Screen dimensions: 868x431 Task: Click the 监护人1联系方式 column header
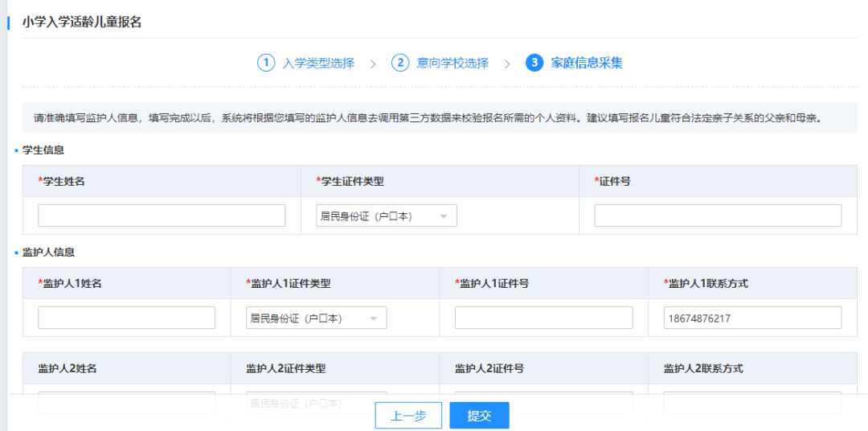coord(753,283)
